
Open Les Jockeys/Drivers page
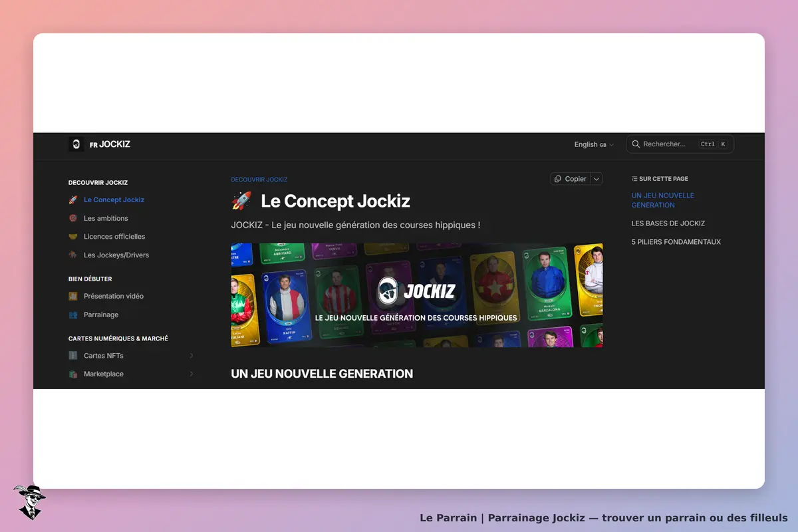coord(116,255)
